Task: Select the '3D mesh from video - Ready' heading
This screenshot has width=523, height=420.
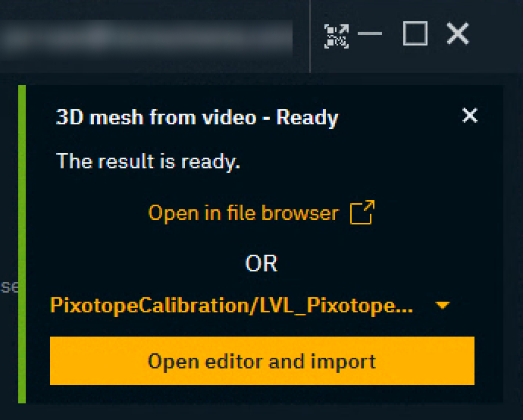Action: (197, 118)
